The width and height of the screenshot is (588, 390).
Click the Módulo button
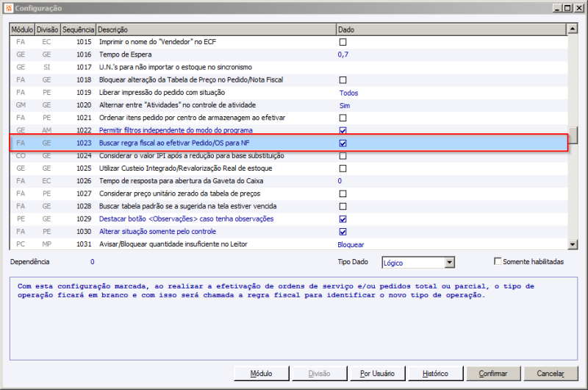(x=262, y=374)
